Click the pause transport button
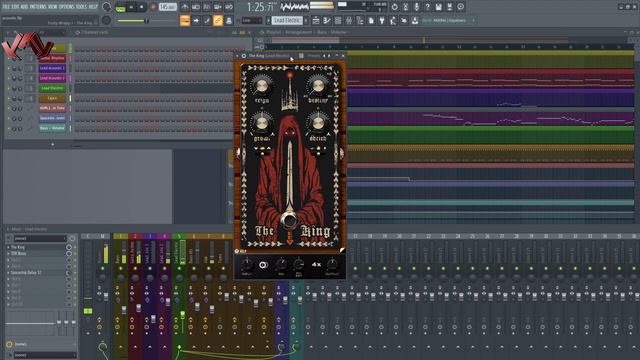 [x=131, y=7]
